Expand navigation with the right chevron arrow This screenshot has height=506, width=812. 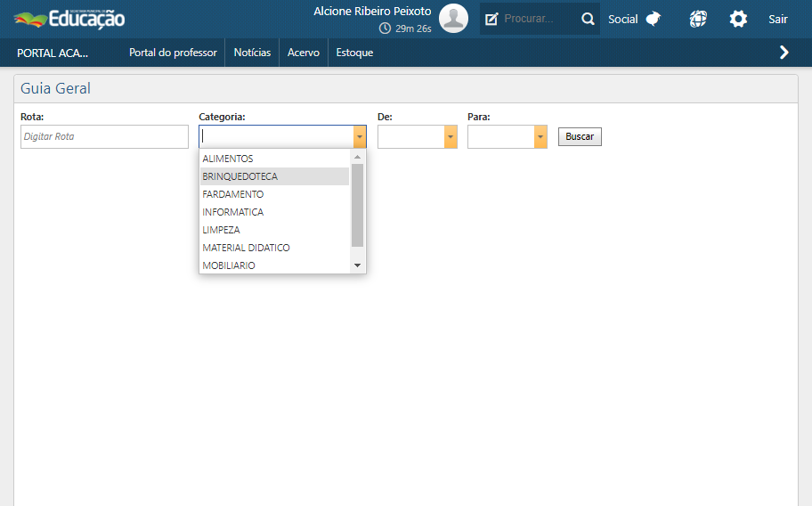click(x=784, y=53)
